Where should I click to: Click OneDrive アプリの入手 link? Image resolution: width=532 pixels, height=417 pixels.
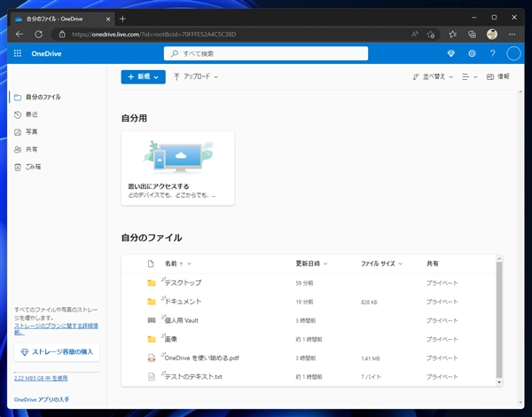point(42,399)
